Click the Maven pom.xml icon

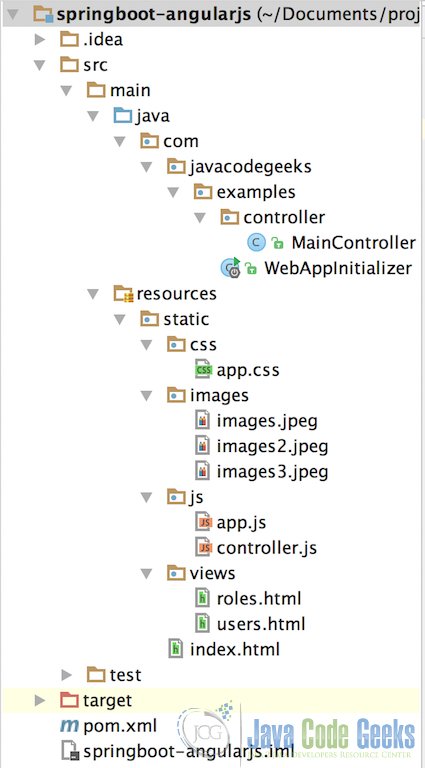pyautogui.click(x=69, y=726)
